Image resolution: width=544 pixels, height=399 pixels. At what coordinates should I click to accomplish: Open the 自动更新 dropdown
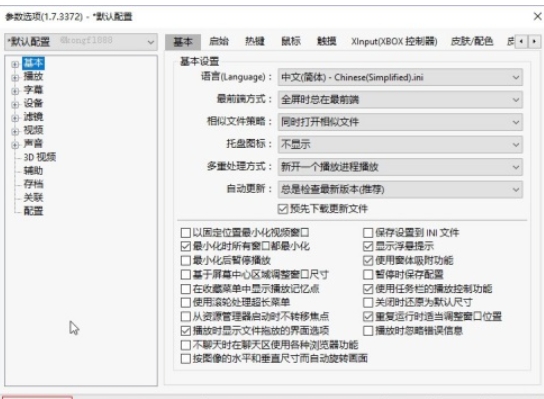pyautogui.click(x=400, y=190)
